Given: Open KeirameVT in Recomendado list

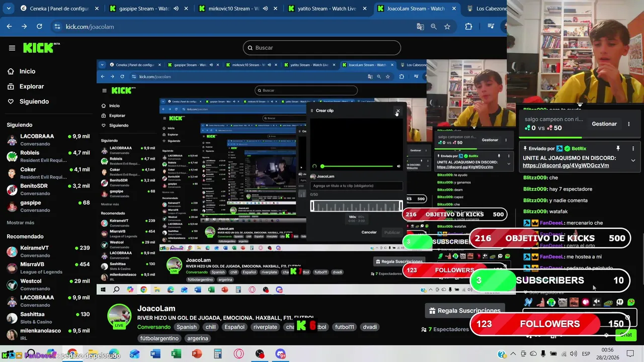Looking at the screenshot, I should click(x=48, y=251).
